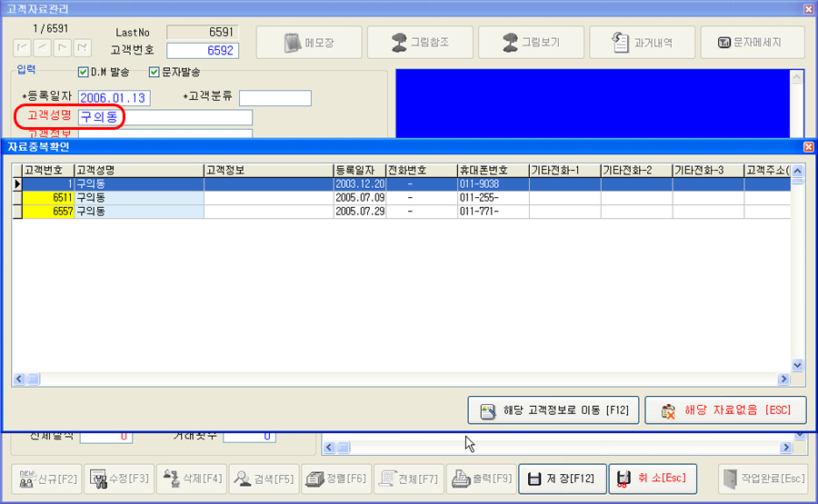The height and width of the screenshot is (504, 818).
Task: Go to the first record navigation arrow
Action: (x=23, y=47)
